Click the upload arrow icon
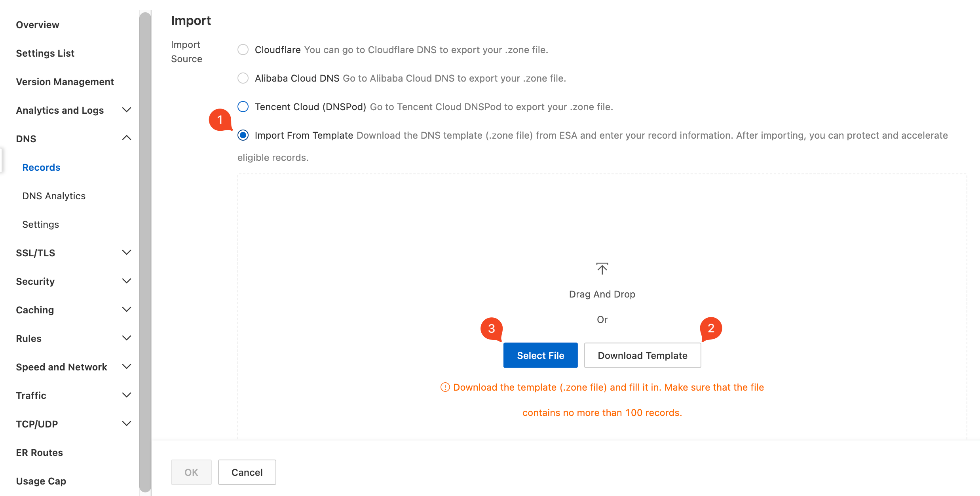The width and height of the screenshot is (980, 496). [602, 269]
